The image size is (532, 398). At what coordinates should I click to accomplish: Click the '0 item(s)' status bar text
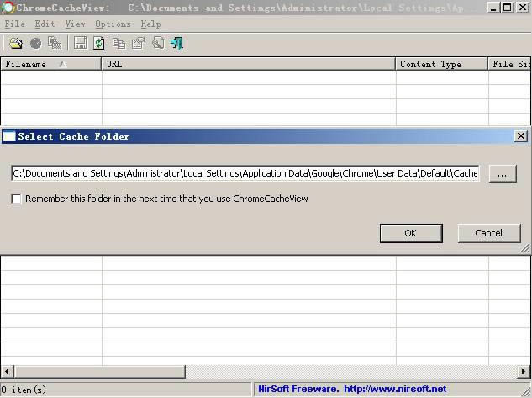pos(24,390)
